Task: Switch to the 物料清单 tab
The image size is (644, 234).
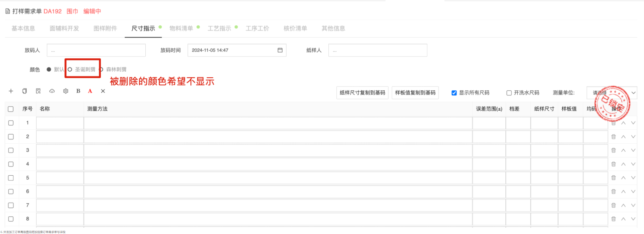Action: pos(181,28)
